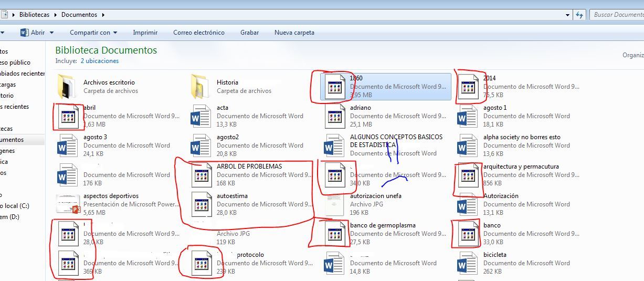
Task: Select the 340 KB document icon
Action: pos(334,175)
